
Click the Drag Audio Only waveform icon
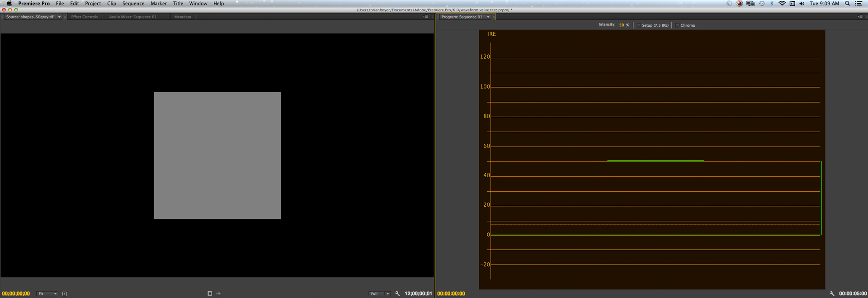tap(219, 293)
